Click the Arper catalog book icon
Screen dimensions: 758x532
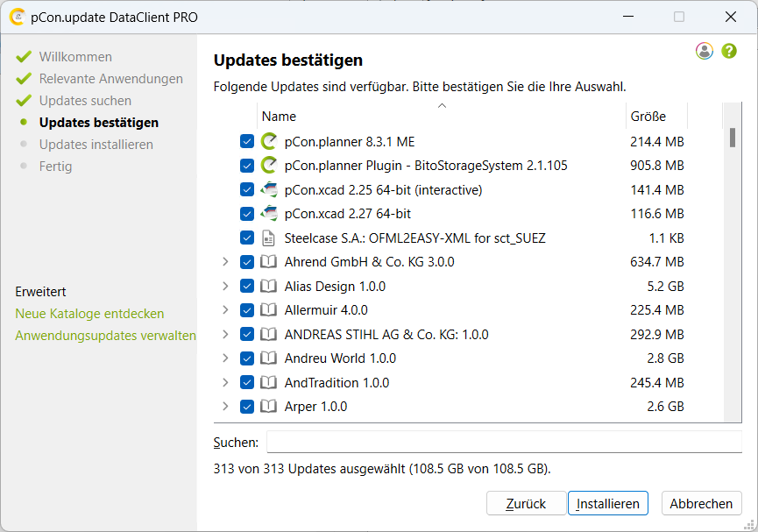pyautogui.click(x=268, y=406)
